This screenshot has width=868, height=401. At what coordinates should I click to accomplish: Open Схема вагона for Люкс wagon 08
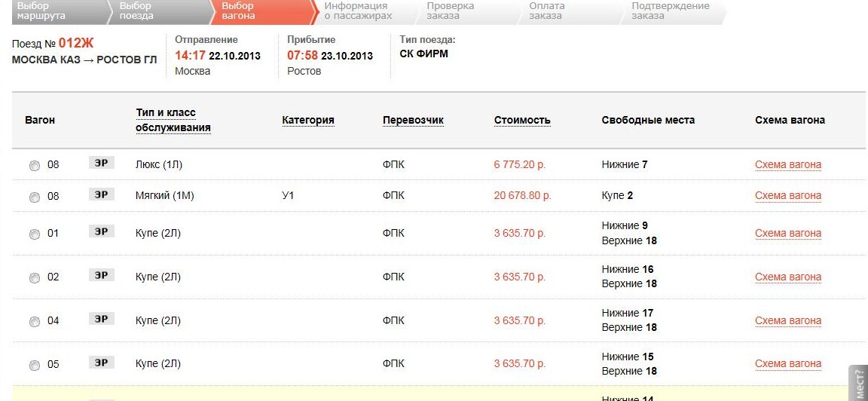coord(787,164)
